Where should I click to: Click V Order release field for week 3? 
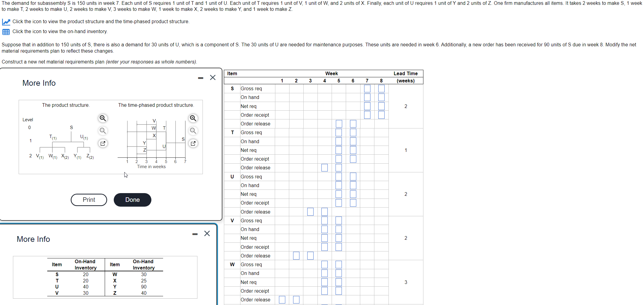(310, 256)
